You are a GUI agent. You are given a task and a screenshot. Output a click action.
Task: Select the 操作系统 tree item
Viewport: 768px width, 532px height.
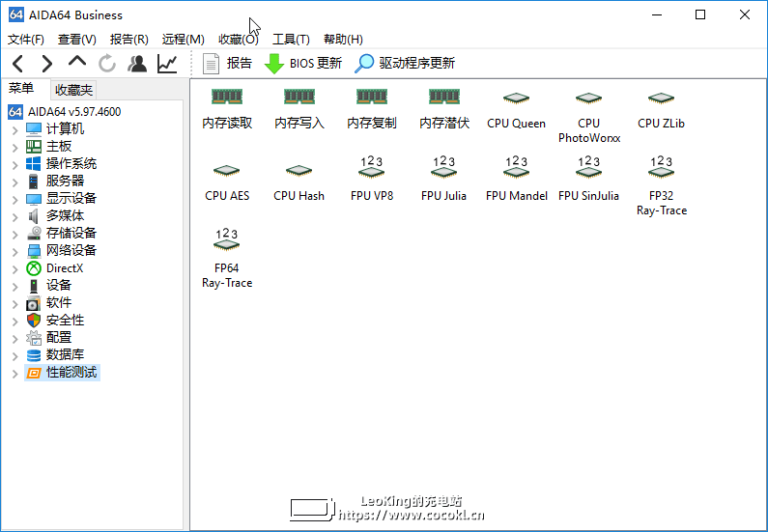click(x=62, y=164)
